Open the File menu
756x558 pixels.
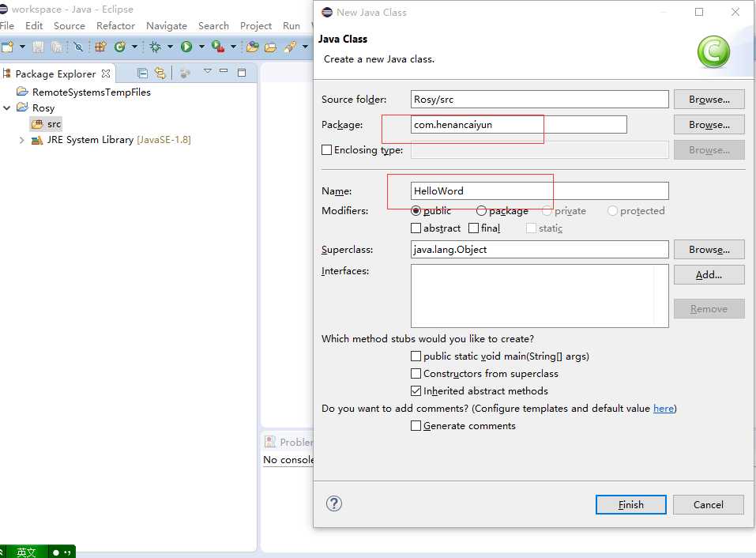pyautogui.click(x=7, y=25)
